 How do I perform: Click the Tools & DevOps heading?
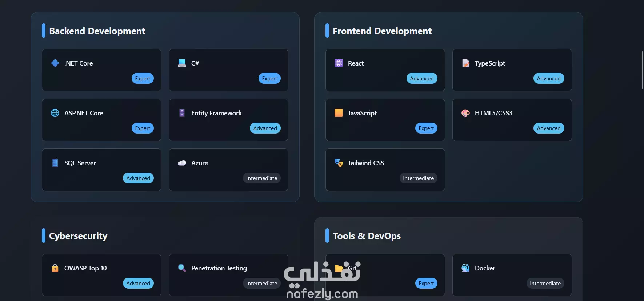367,236
